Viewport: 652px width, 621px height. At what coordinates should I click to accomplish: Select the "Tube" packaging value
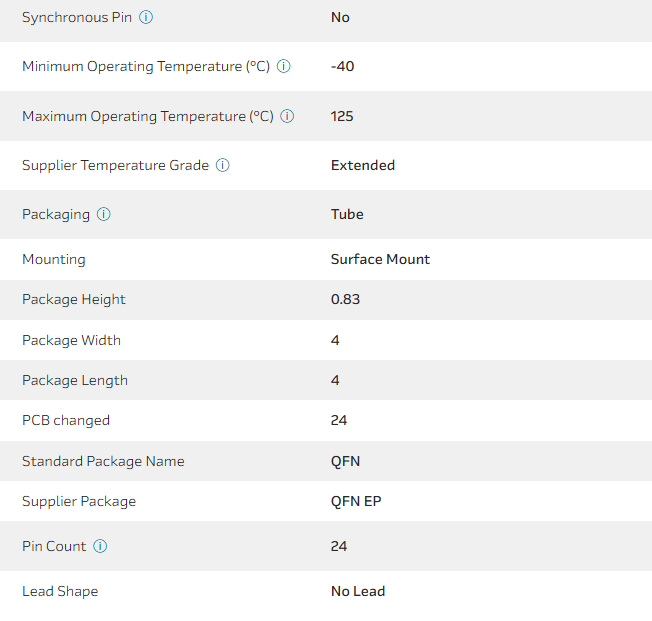pos(347,214)
